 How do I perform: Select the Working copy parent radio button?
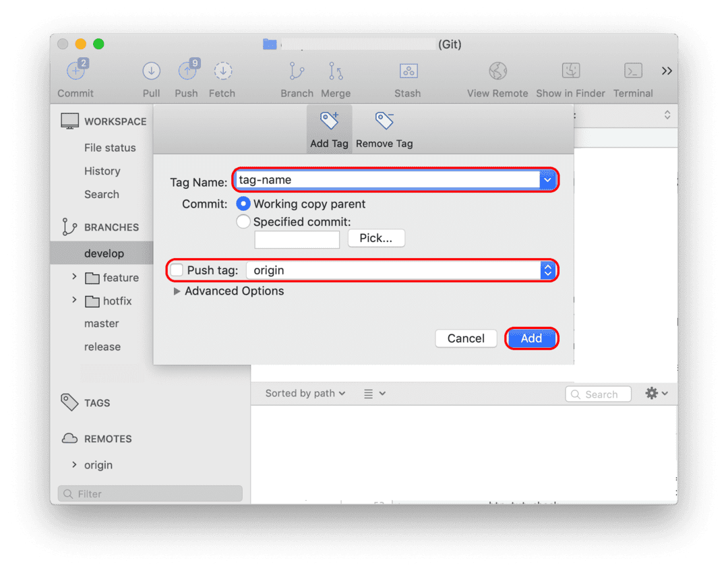pyautogui.click(x=243, y=204)
